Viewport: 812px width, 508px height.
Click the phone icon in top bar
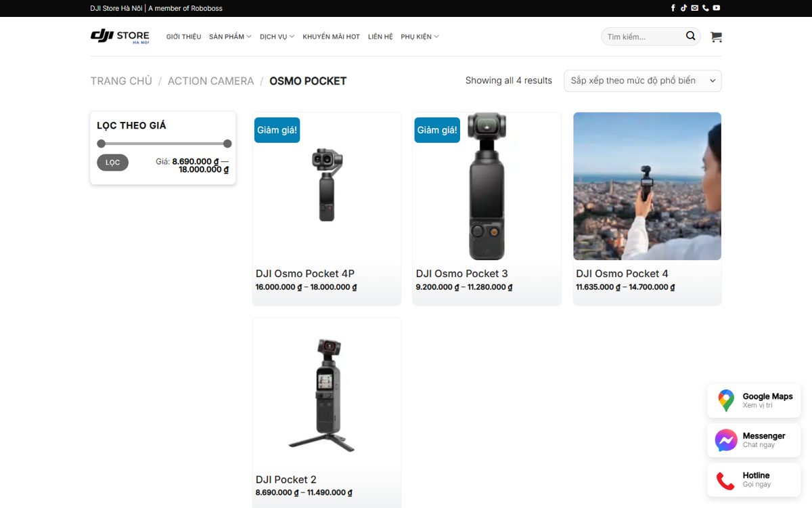coord(706,8)
